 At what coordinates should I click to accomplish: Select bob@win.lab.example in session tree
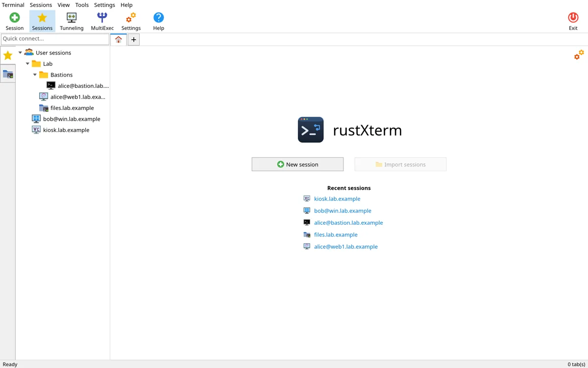pos(72,119)
